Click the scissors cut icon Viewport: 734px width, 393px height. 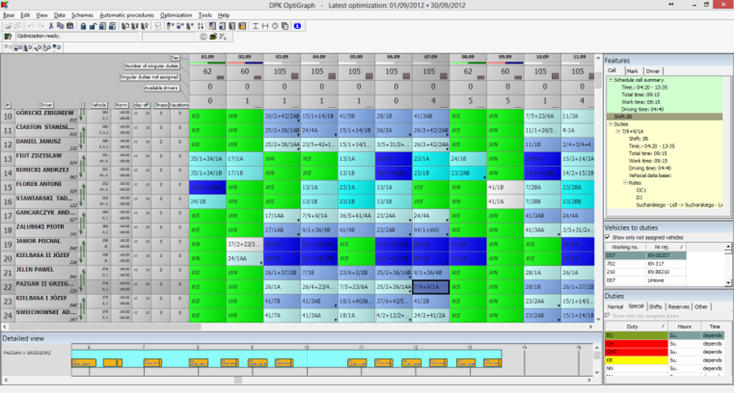[x=51, y=26]
